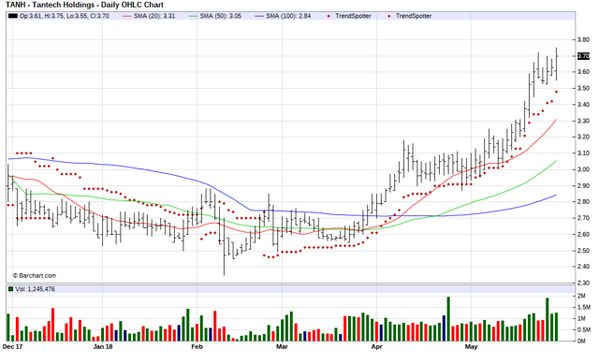Select the SMA (20): 3.31 legend text
599x364 pixels.
(x=154, y=16)
